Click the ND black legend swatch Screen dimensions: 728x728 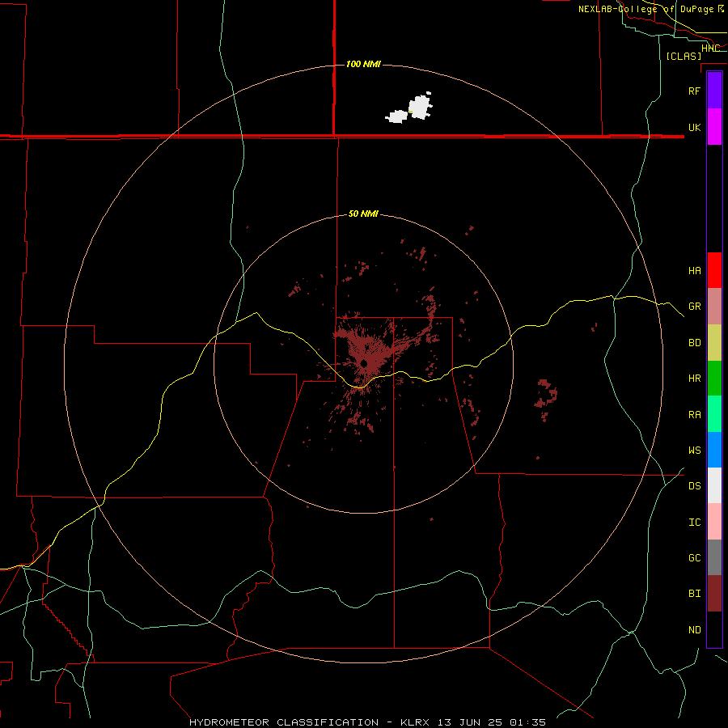714,629
